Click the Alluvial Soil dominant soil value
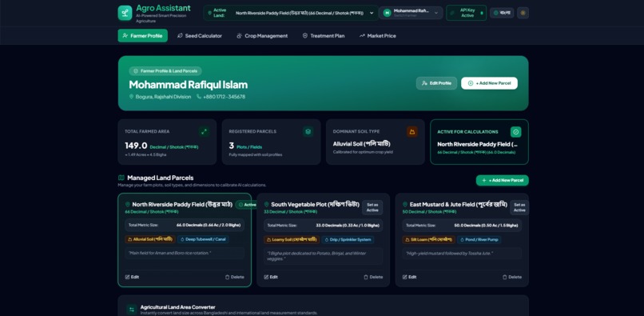Screen dimensions: 644x316 click(361, 144)
